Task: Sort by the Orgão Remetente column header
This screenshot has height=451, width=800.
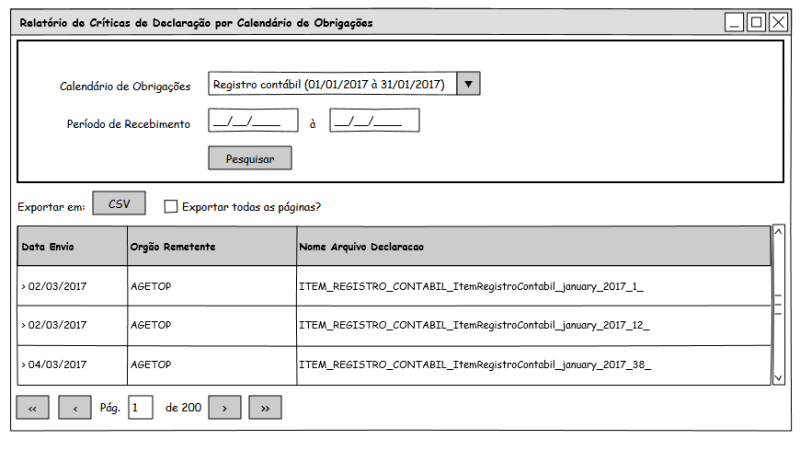Action: point(211,246)
